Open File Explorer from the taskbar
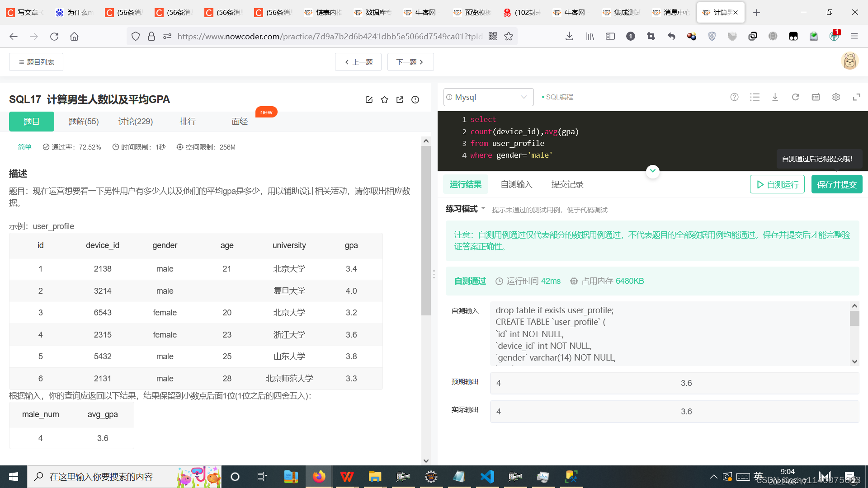This screenshot has width=868, height=488. (x=375, y=477)
